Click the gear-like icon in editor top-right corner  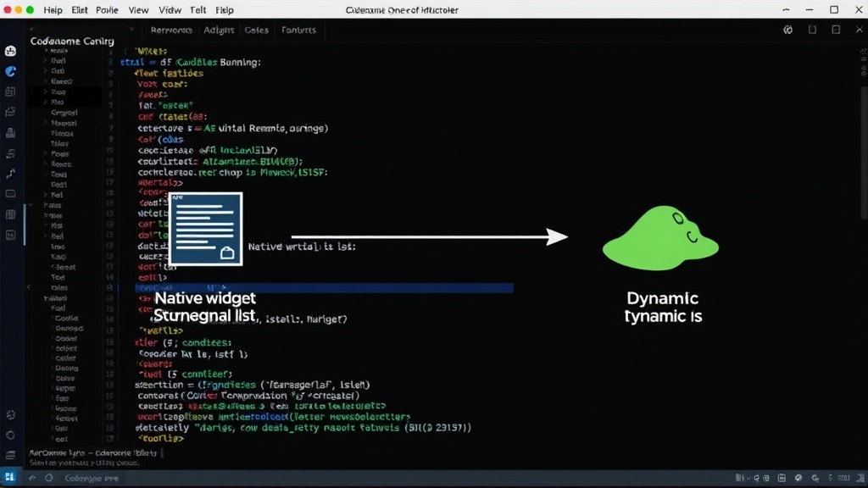(787, 30)
